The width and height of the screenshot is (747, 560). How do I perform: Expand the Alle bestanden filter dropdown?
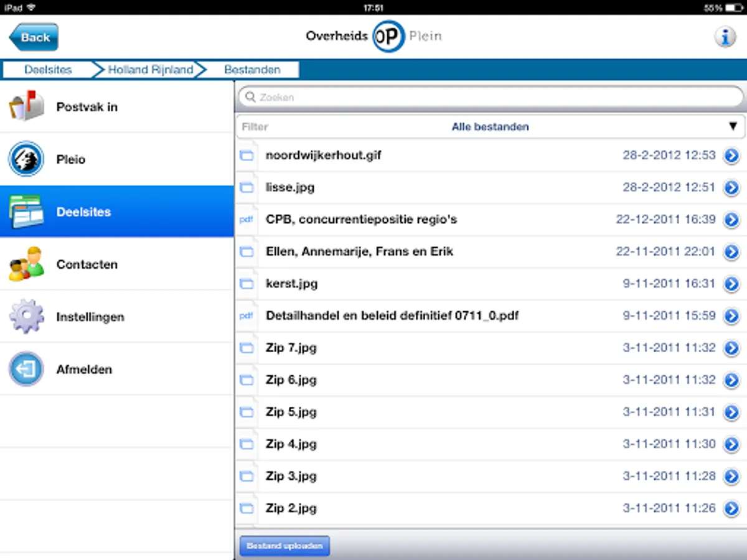490,127
